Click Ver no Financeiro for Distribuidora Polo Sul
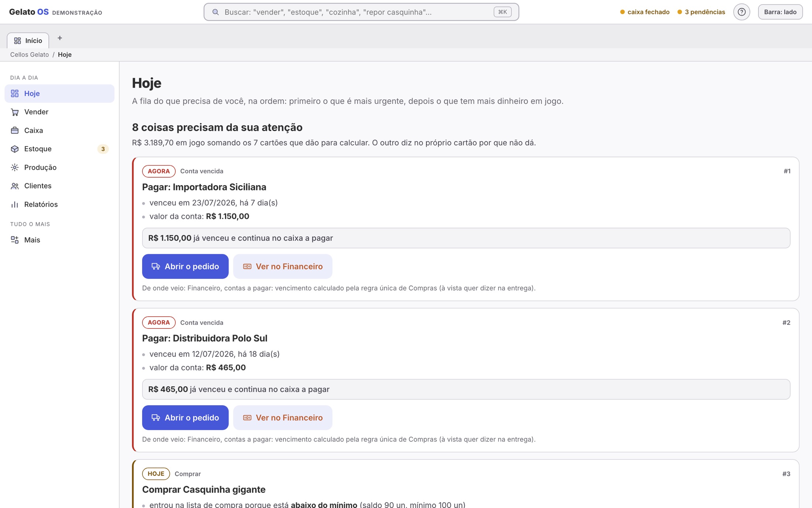Image resolution: width=812 pixels, height=508 pixels. tap(283, 417)
